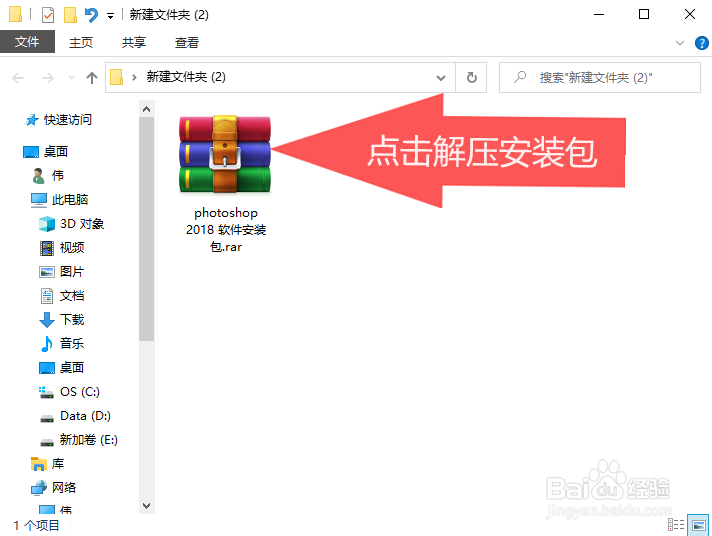Open the 文档 folder

pyautogui.click(x=72, y=296)
